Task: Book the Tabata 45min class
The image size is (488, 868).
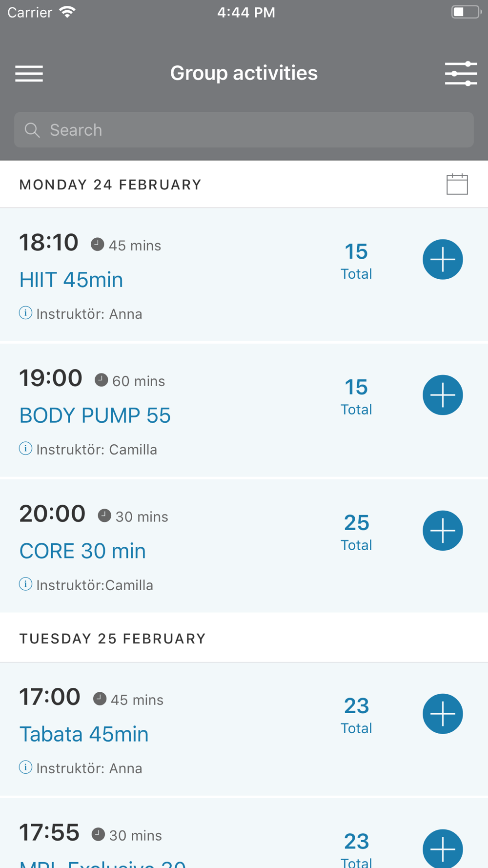Action: coord(443,714)
